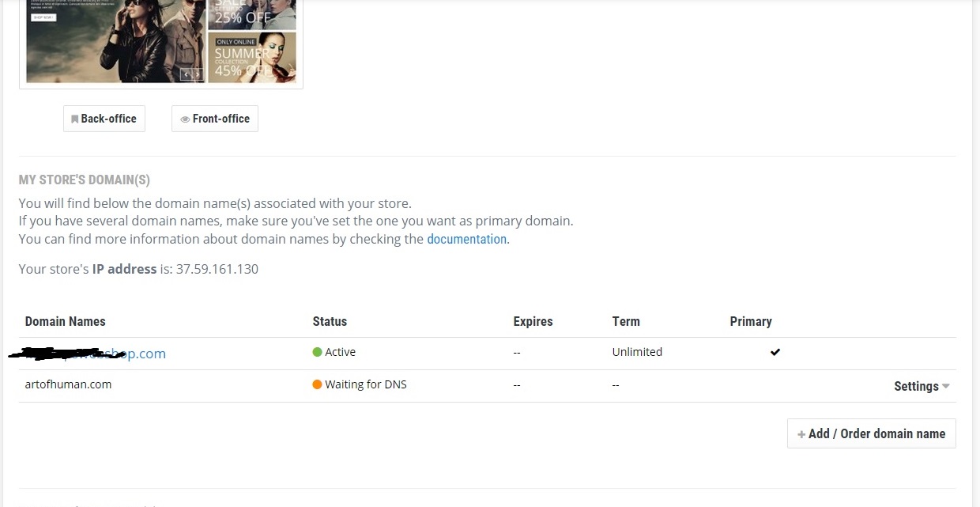This screenshot has height=507, width=980.
Task: Select the artofhuman.com domain name text
Action: [x=68, y=384]
